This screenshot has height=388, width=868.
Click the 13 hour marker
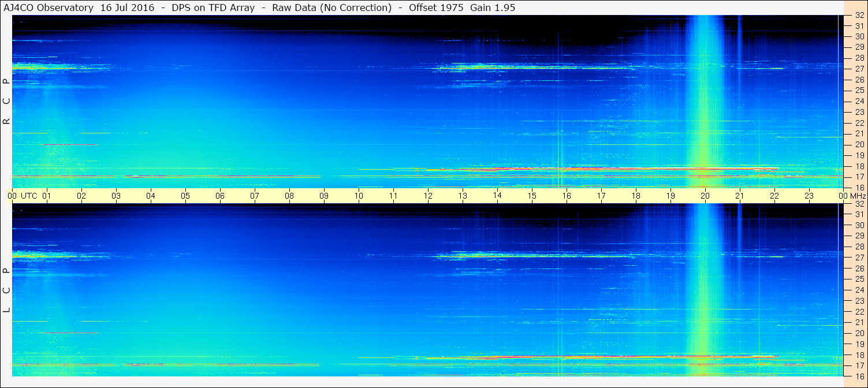click(x=463, y=196)
